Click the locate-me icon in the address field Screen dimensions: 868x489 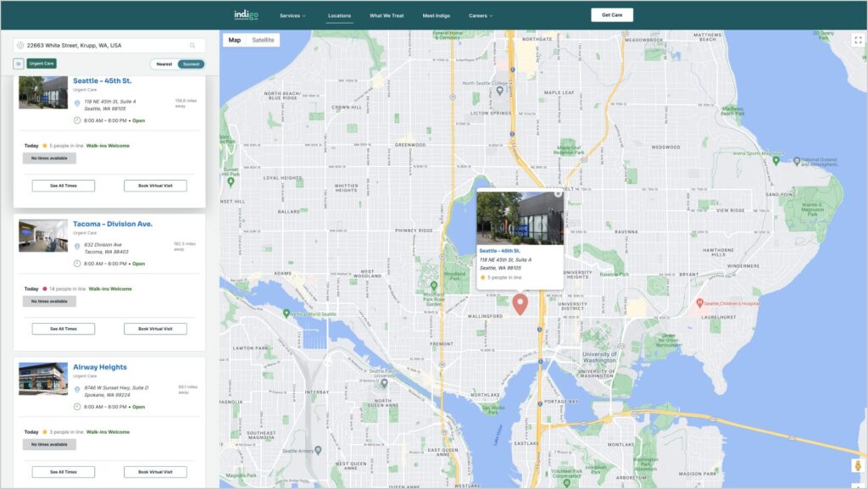tap(20, 46)
